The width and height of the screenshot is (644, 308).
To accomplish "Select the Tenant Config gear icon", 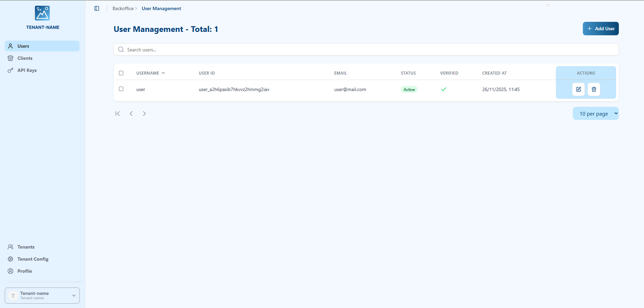I will [x=10, y=259].
